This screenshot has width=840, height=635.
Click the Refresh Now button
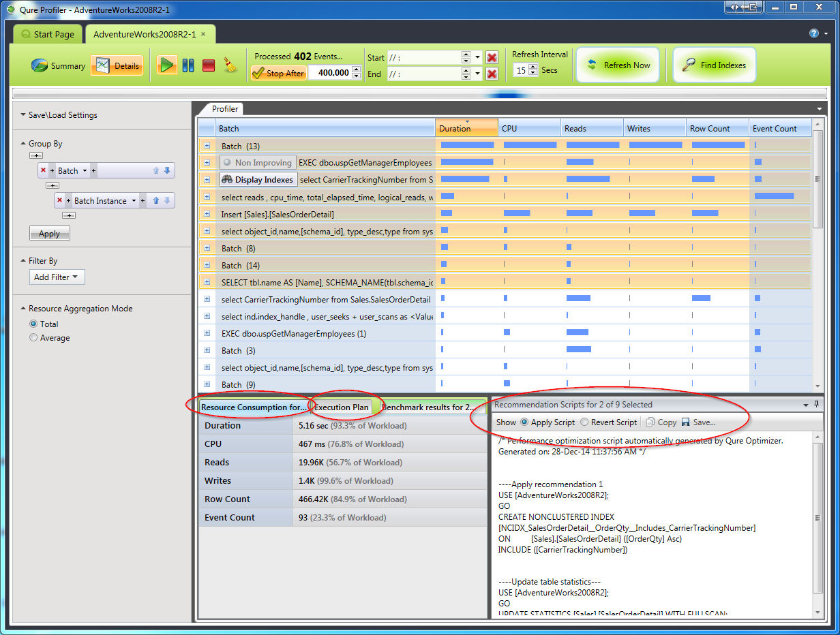pyautogui.click(x=618, y=65)
